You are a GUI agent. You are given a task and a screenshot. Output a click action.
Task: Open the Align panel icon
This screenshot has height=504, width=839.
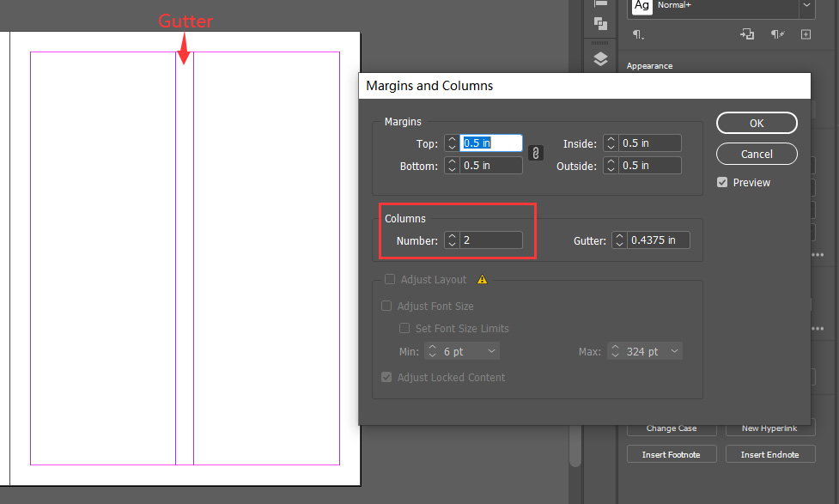coord(600,3)
